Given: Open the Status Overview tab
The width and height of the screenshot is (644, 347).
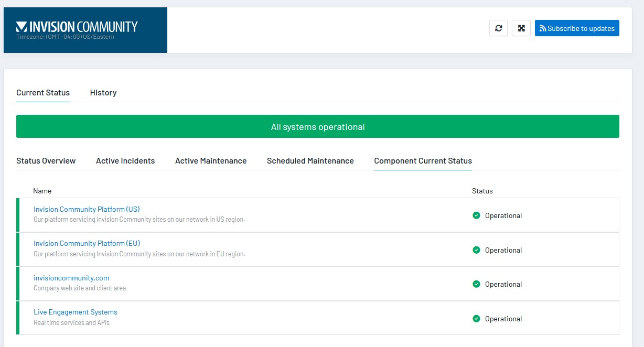Looking at the screenshot, I should pos(46,161).
